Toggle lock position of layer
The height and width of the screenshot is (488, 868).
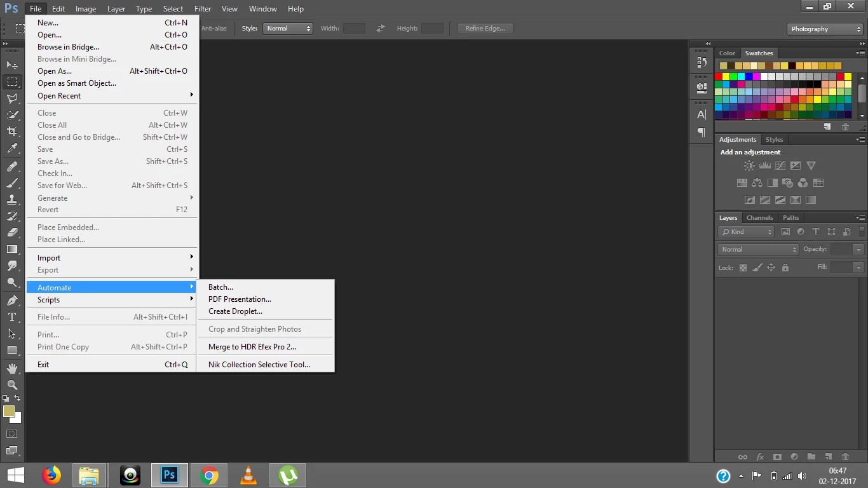(x=771, y=268)
